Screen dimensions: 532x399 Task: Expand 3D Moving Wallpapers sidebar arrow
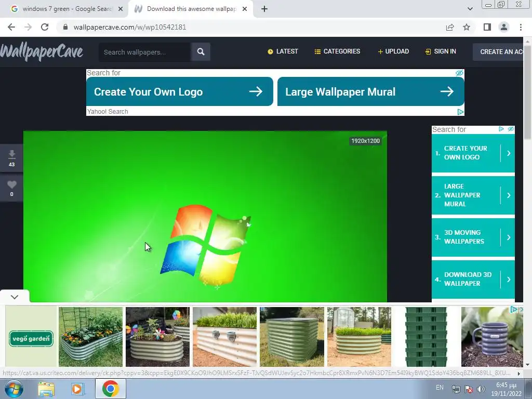pyautogui.click(x=509, y=237)
